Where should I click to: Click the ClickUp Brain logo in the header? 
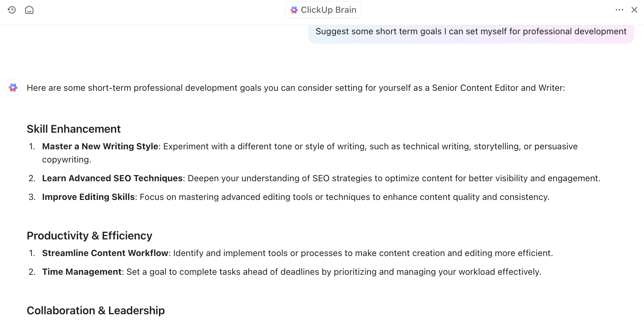294,10
